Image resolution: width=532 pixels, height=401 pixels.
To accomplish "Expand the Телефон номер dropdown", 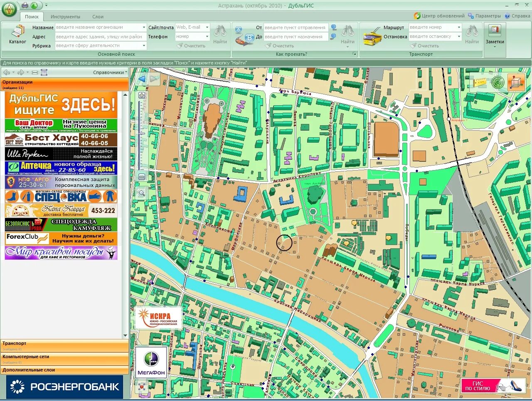I will pos(207,36).
